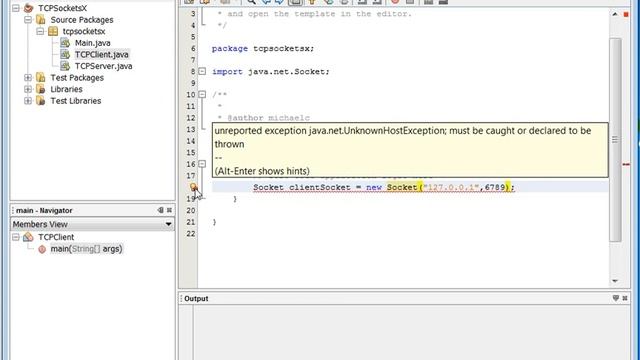
Task: Open the Members View dropdown
Action: (x=168, y=224)
